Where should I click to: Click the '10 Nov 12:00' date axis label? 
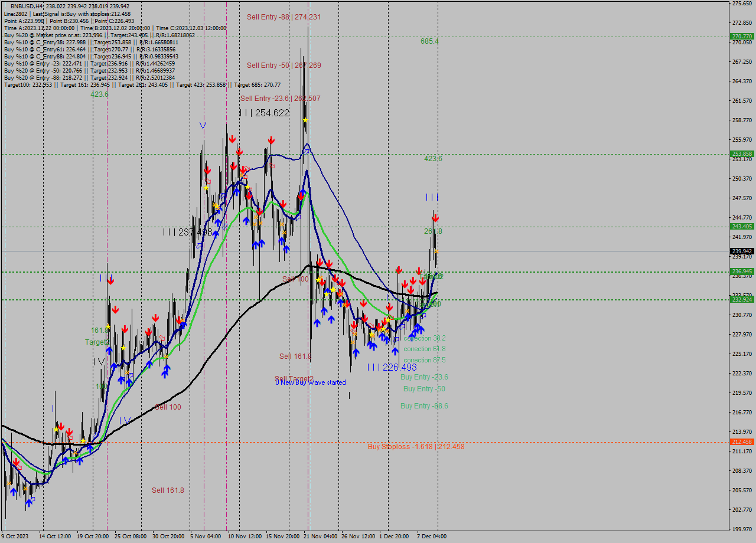pos(245,537)
